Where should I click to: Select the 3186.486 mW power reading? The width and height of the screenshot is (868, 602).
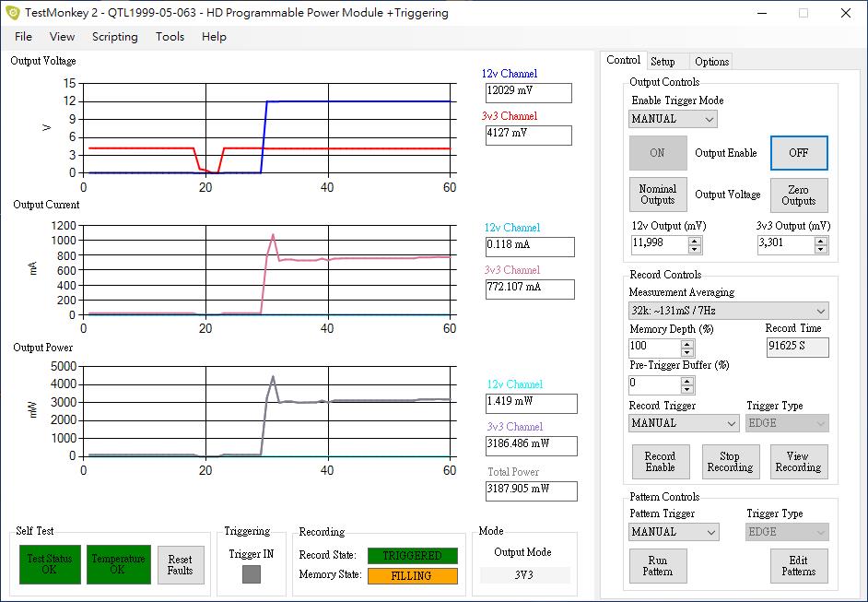point(532,446)
